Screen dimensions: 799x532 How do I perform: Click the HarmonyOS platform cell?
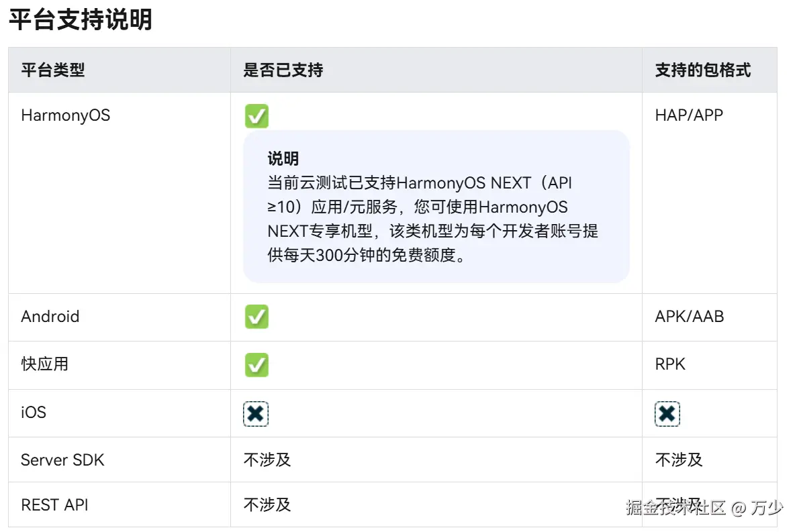65,115
